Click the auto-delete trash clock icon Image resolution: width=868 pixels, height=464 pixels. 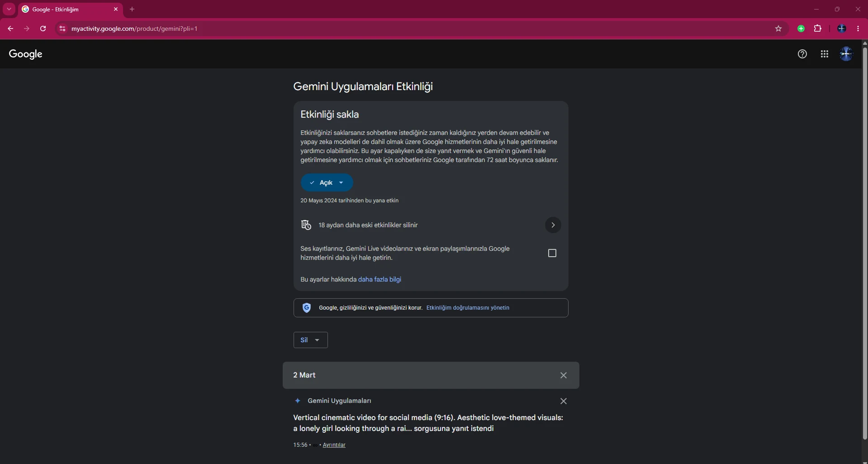tap(306, 225)
